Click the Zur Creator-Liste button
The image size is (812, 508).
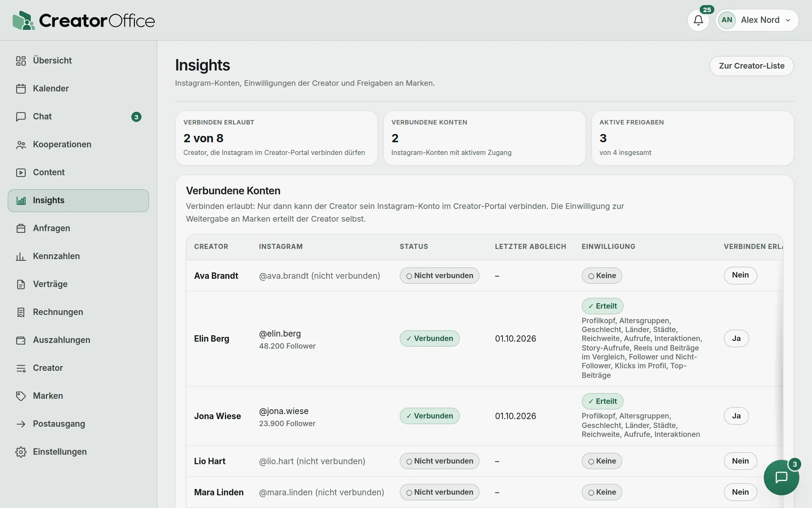[751, 66]
